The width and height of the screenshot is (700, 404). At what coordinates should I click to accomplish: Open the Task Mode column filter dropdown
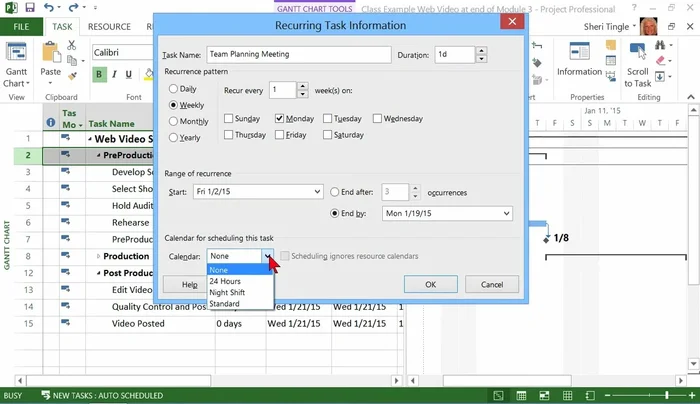click(x=81, y=125)
